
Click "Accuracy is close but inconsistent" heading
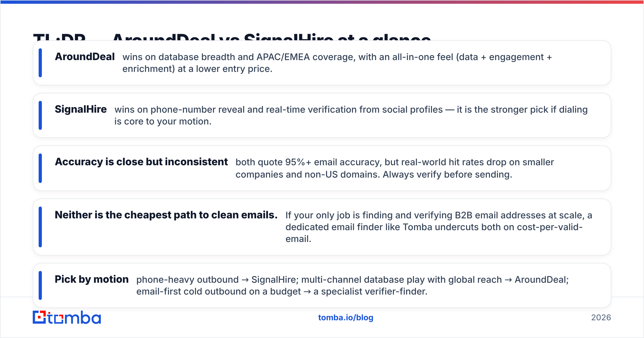pyautogui.click(x=141, y=162)
